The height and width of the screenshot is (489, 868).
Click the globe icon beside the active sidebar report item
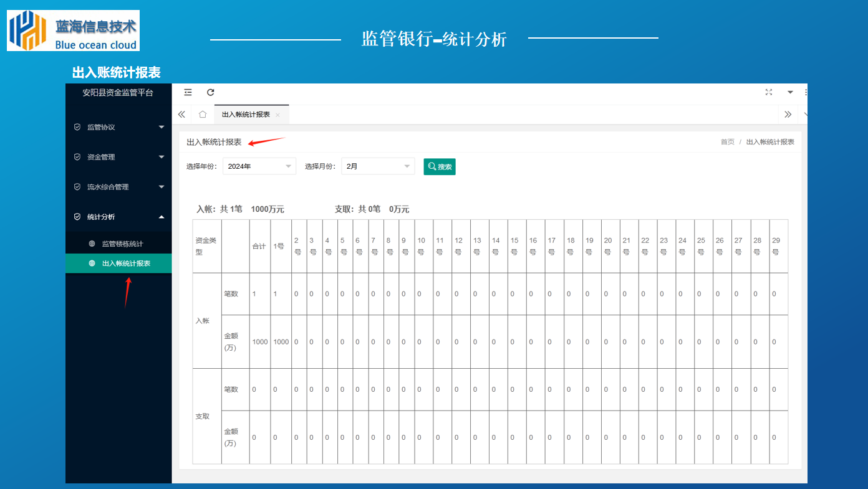tap(92, 263)
